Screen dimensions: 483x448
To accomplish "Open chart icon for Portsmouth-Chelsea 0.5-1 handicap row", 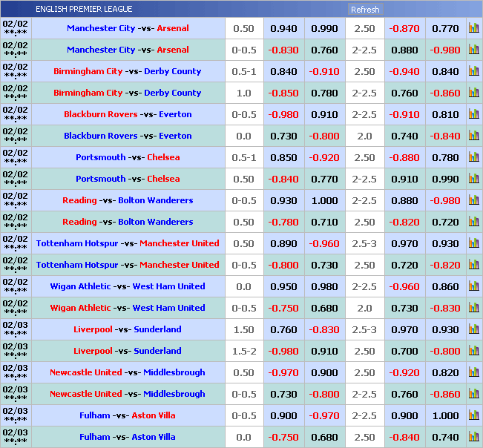I will pyautogui.click(x=473, y=157).
